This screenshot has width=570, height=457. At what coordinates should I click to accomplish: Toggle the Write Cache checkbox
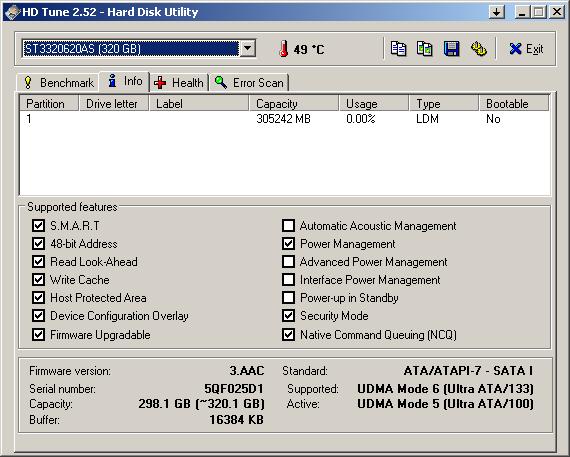click(38, 280)
